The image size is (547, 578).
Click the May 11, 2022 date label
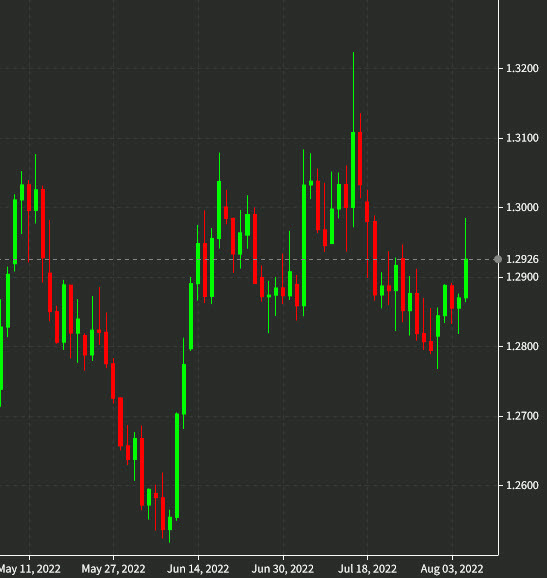30,569
